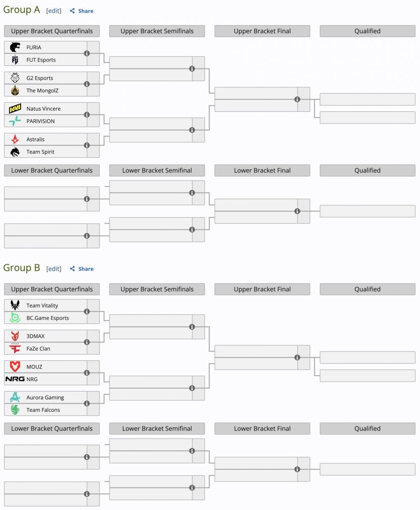
Task: Click the G2 Esports team logo
Action: click(15, 78)
